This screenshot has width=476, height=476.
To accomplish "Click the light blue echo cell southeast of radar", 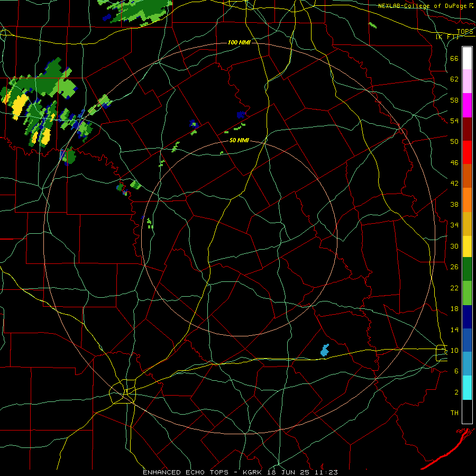I will [x=325, y=350].
